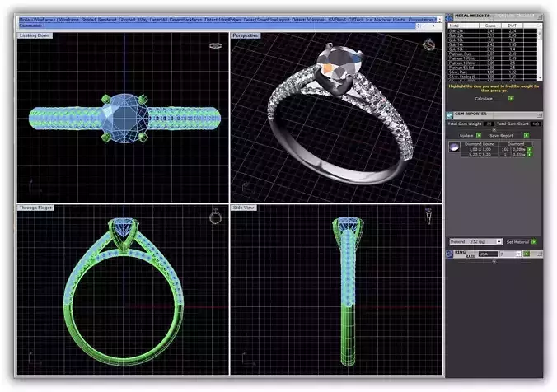Click the Set Material button label

point(517,242)
